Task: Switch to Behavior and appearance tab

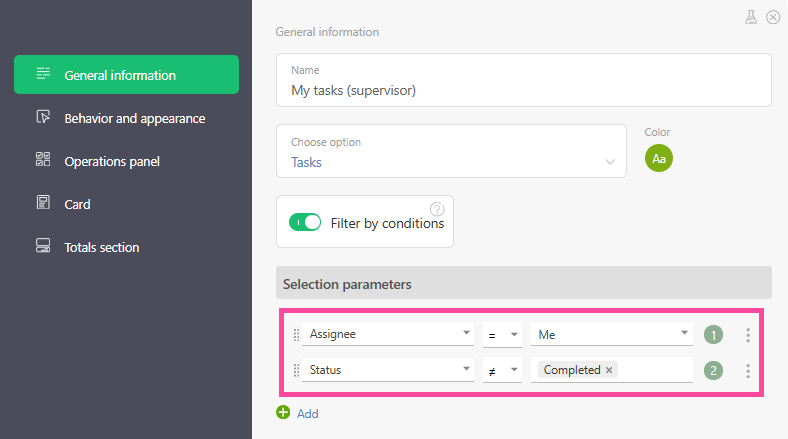Action: [134, 118]
